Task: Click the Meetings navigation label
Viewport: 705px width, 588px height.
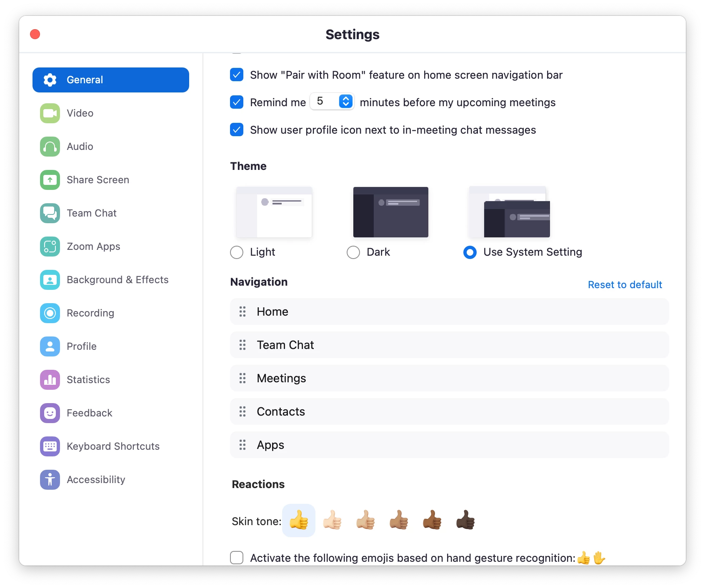Action: (281, 378)
